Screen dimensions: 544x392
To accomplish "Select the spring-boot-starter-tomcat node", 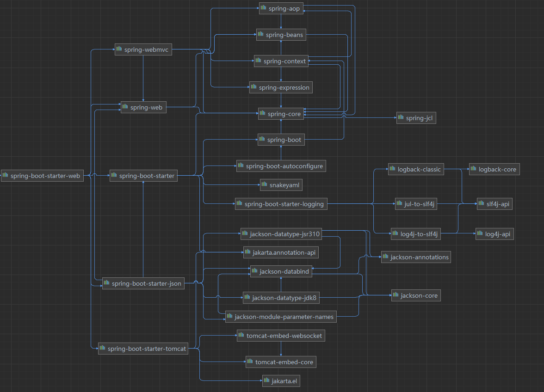I will pos(143,349).
